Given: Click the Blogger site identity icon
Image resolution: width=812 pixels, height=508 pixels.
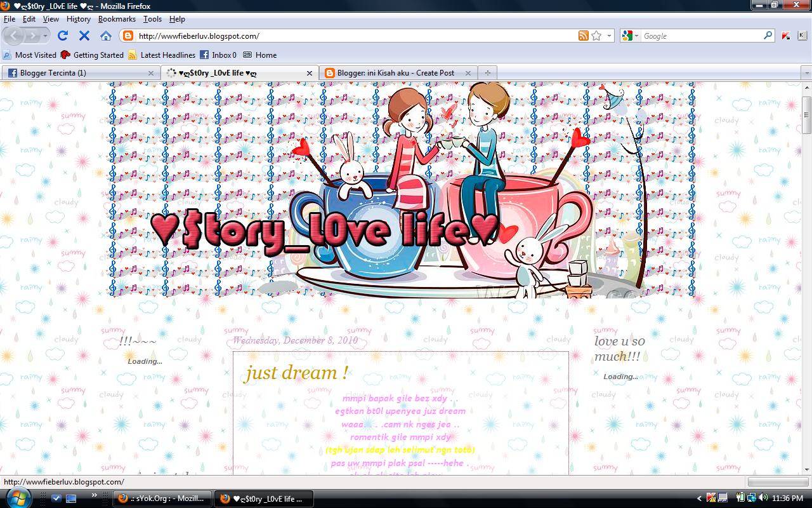Looking at the screenshot, I should (128, 36).
